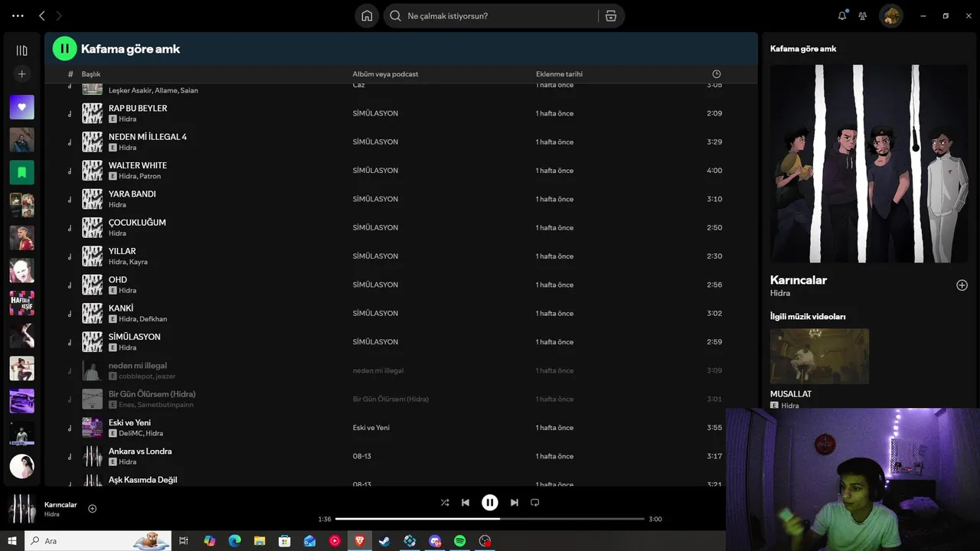This screenshot has width=980, height=551.
Task: Open the Browse icon in search bar
Action: [610, 16]
